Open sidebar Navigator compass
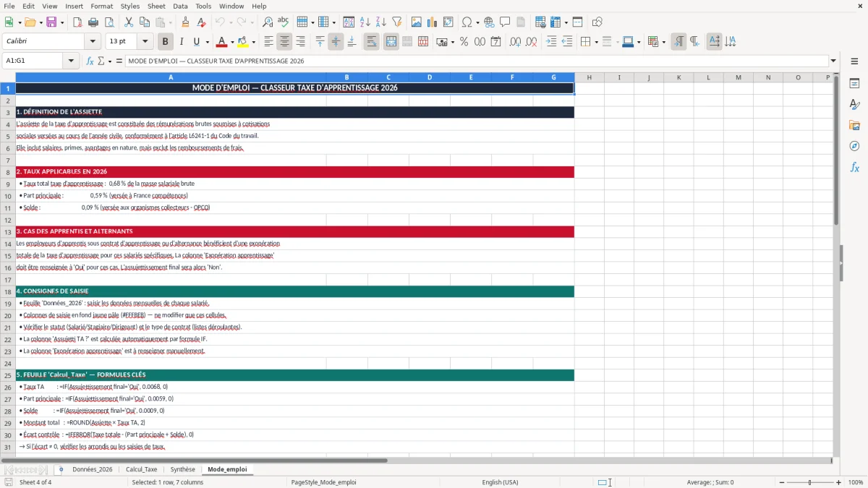This screenshot has width=868, height=488. pos(854,146)
